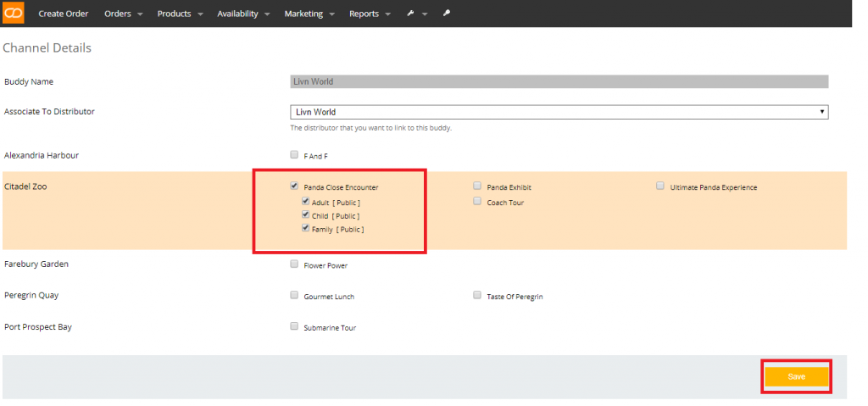This screenshot has width=868, height=406.
Task: Select the Submarine Tour checkbox
Action: [x=294, y=327]
